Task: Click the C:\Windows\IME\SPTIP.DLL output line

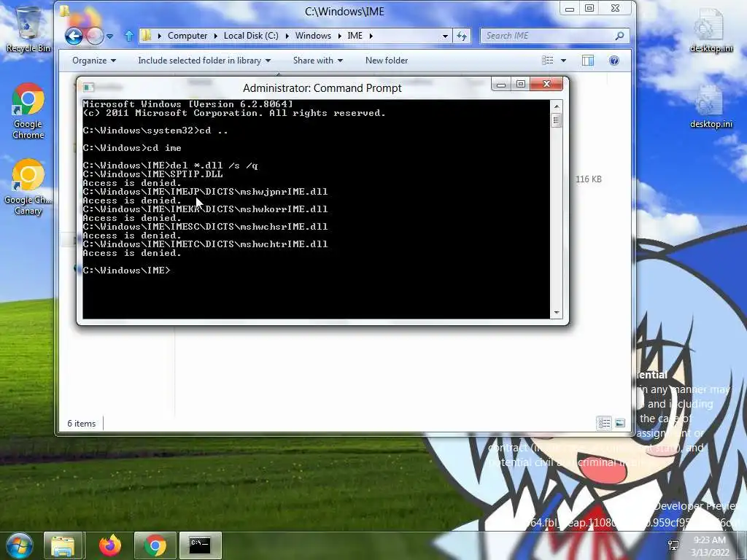Action: click(152, 174)
